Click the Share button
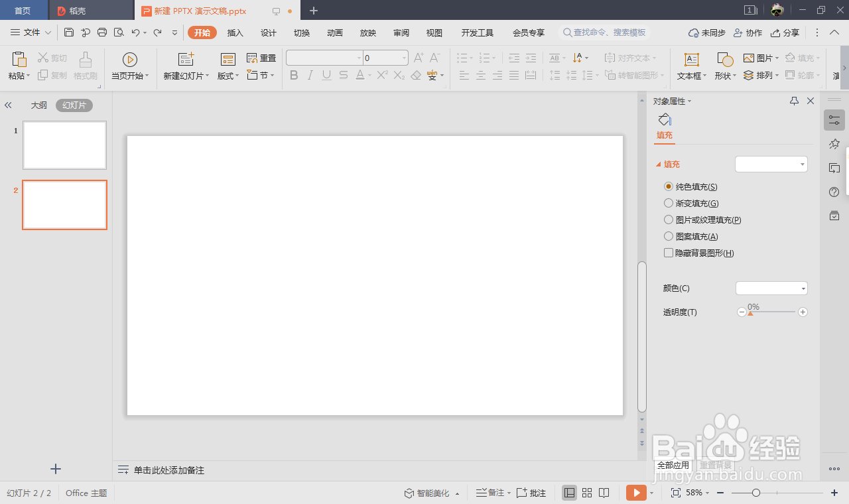The image size is (849, 504). pyautogui.click(x=785, y=32)
